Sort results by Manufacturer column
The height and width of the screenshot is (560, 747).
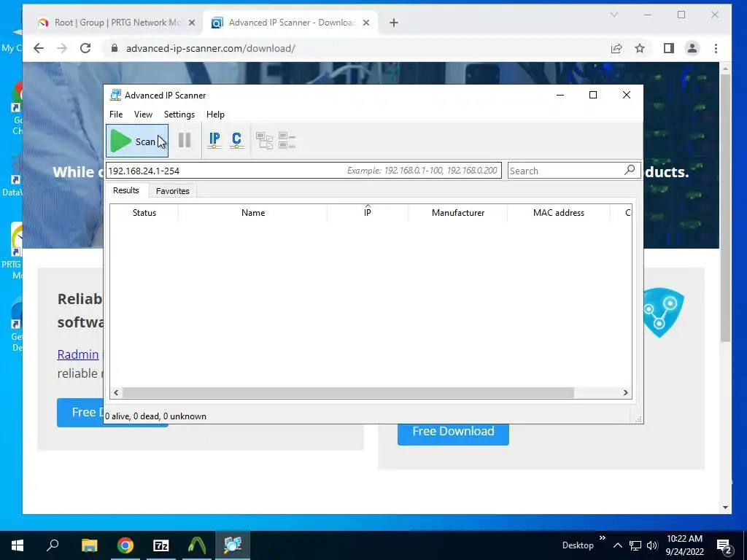458,213
